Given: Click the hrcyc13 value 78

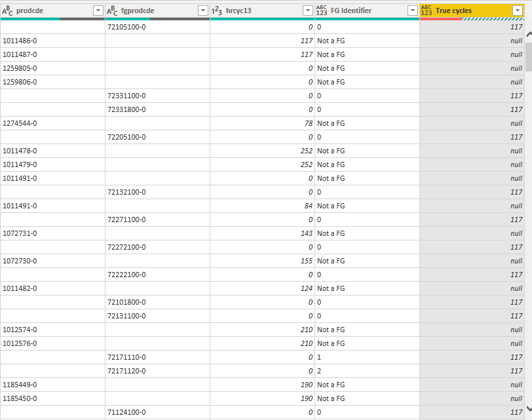Looking at the screenshot, I should click(262, 123).
